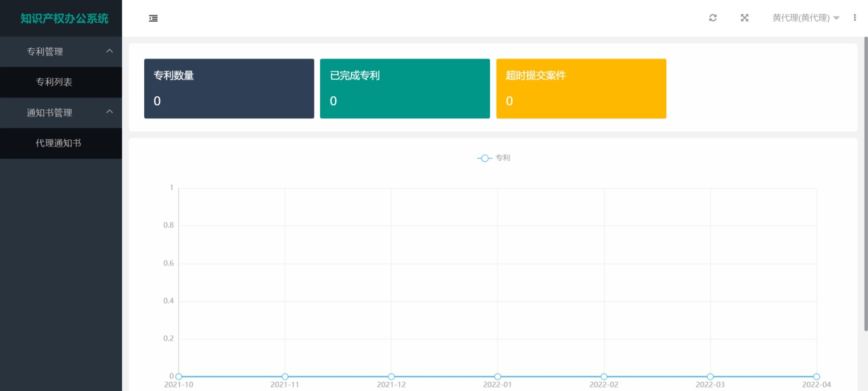Viewport: 868px width, 391px height.
Task: Click the 超时提交案件 statistics card
Action: (x=581, y=89)
